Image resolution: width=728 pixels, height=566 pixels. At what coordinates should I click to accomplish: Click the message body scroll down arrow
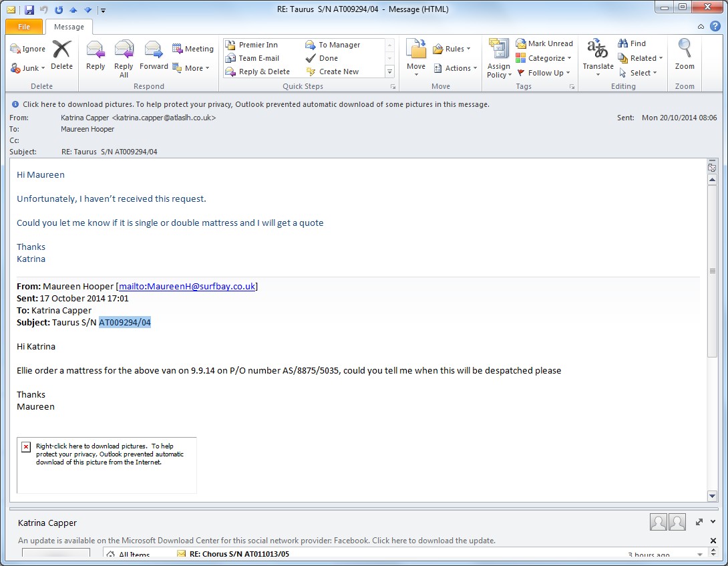pyautogui.click(x=712, y=496)
